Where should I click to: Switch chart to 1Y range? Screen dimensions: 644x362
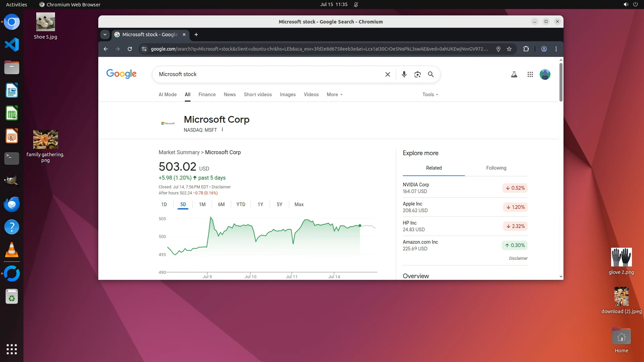[x=260, y=204]
